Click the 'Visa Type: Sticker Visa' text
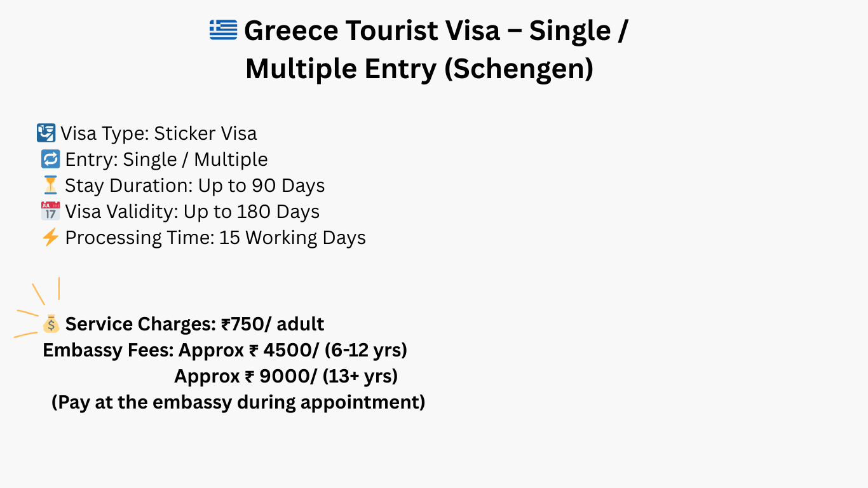 coord(159,133)
